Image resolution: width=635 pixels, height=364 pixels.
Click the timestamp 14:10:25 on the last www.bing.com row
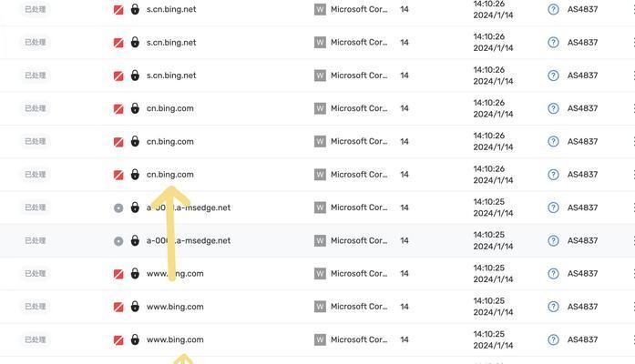pos(489,334)
